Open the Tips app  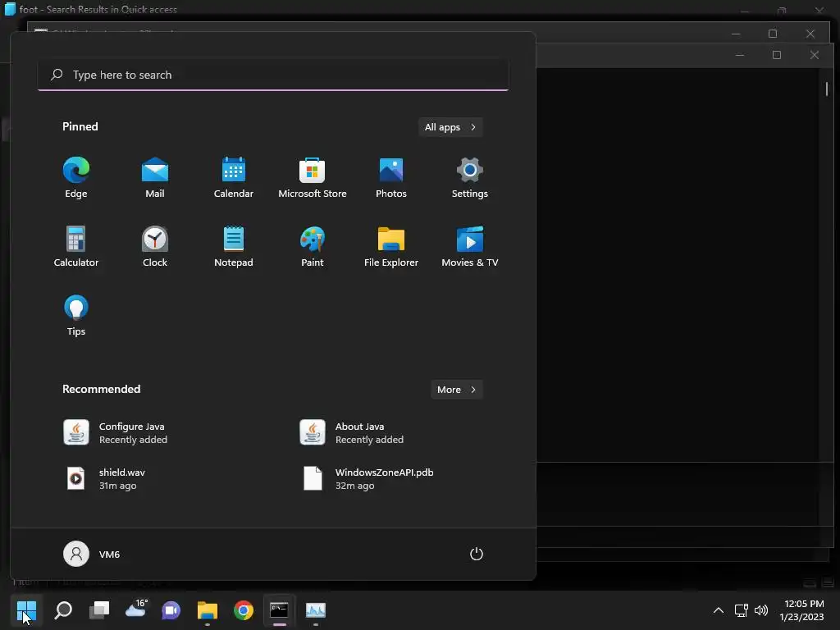click(x=76, y=316)
